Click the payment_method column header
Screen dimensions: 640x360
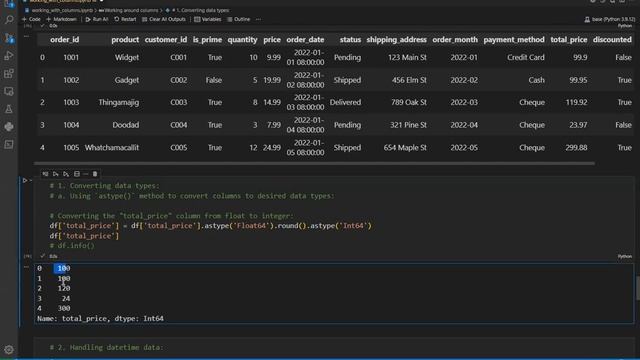click(514, 40)
